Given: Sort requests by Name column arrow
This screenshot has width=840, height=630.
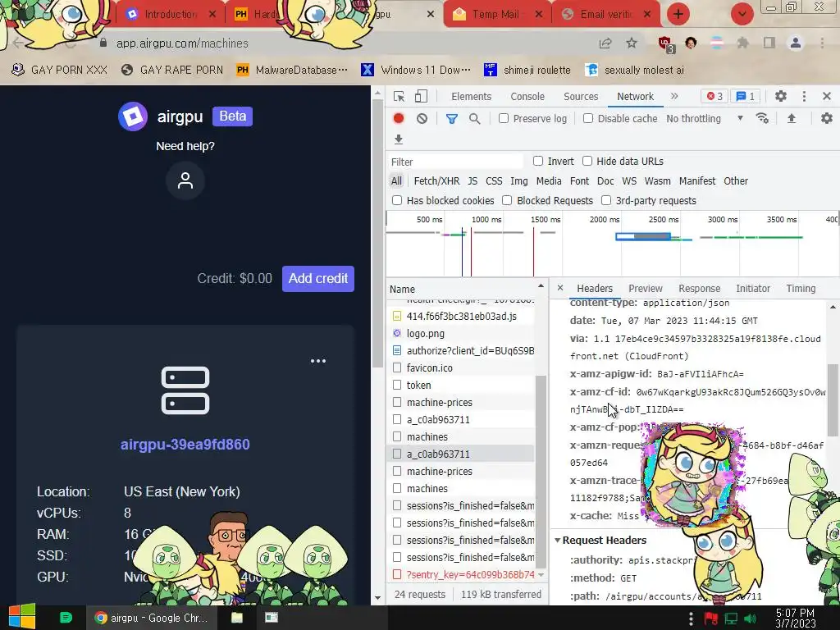Looking at the screenshot, I should pyautogui.click(x=541, y=286).
